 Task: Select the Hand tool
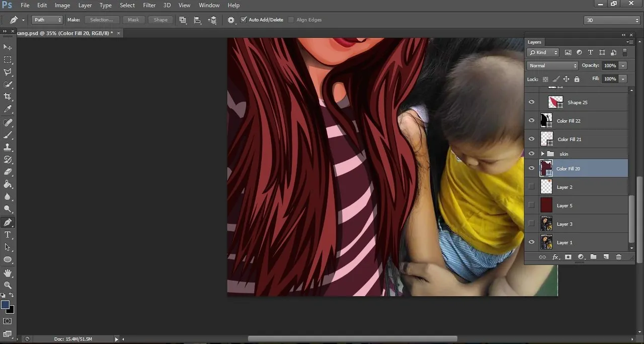[x=8, y=273]
